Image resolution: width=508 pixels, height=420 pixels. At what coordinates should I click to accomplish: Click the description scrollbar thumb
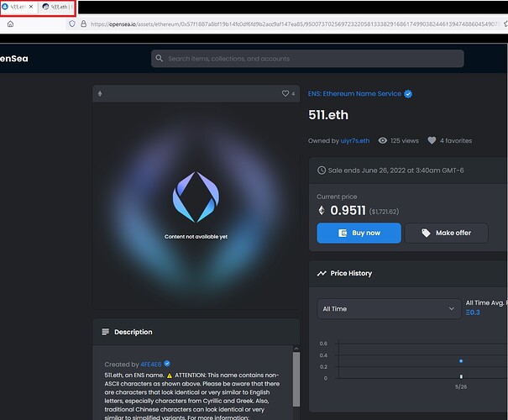coord(296,379)
